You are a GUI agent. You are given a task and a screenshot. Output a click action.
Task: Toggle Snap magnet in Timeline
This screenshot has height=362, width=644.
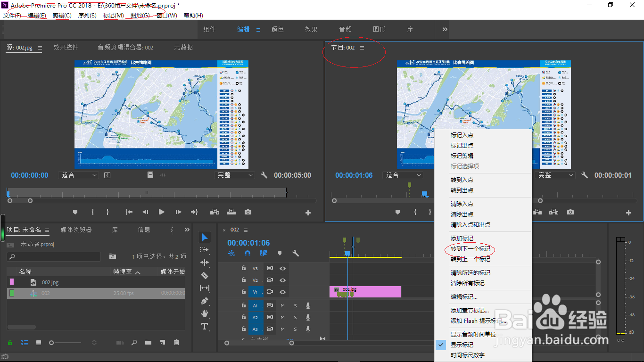pyautogui.click(x=248, y=253)
